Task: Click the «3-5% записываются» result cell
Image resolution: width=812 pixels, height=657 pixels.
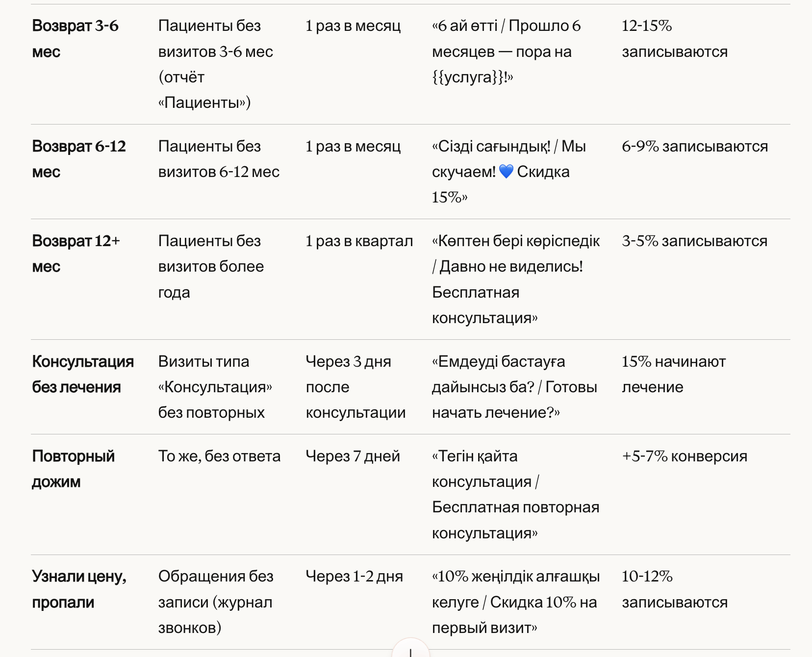Action: (694, 241)
